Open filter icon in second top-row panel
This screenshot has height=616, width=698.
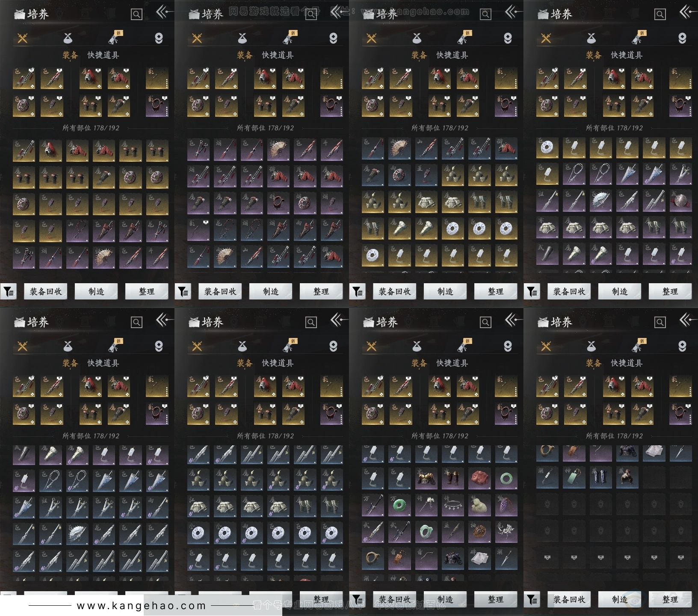(x=183, y=291)
